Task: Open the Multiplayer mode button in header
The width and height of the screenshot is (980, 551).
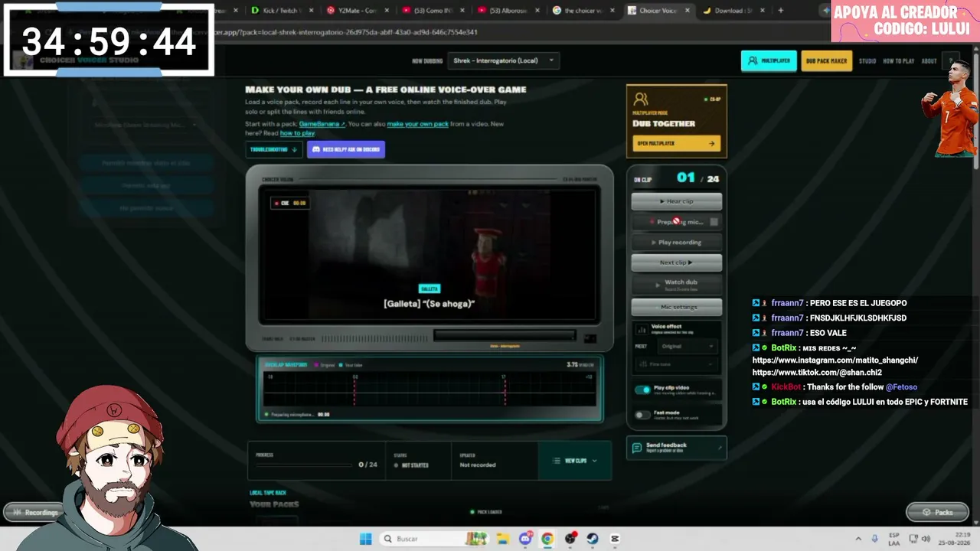Action: pyautogui.click(x=769, y=60)
